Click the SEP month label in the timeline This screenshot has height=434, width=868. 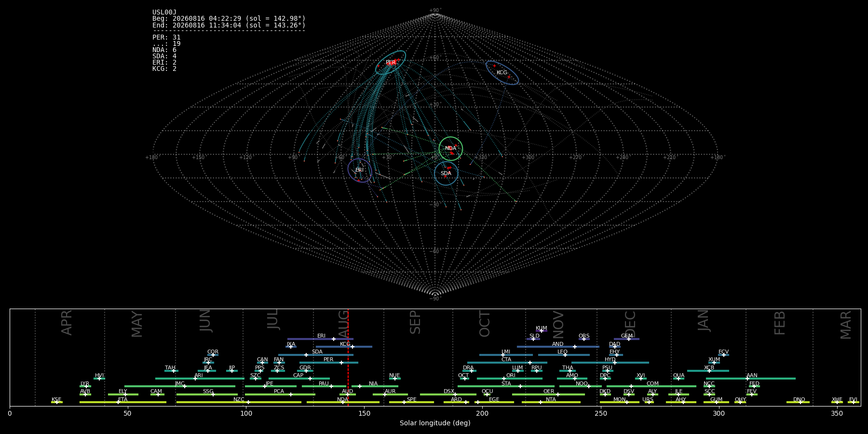(x=415, y=322)
